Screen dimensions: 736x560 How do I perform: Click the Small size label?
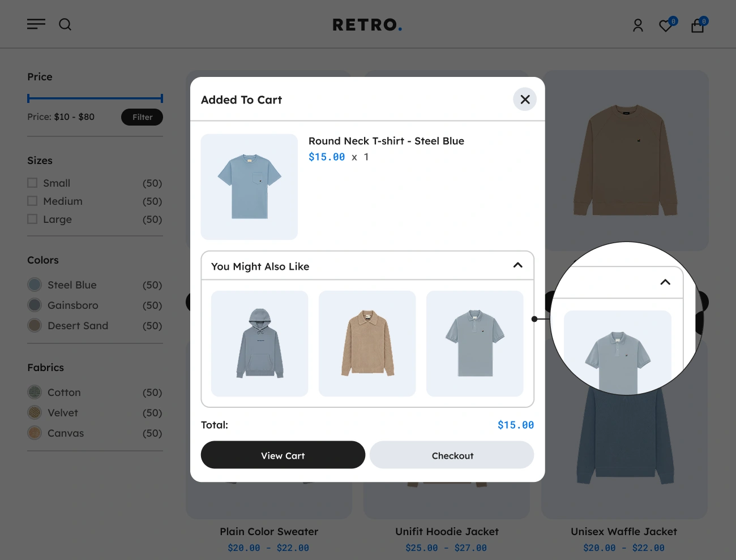click(x=57, y=183)
